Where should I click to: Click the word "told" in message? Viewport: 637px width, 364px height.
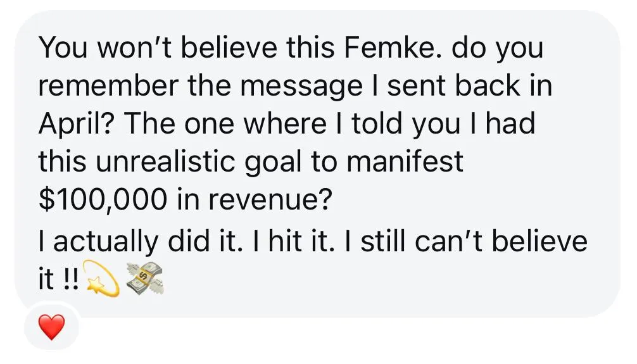click(378, 123)
